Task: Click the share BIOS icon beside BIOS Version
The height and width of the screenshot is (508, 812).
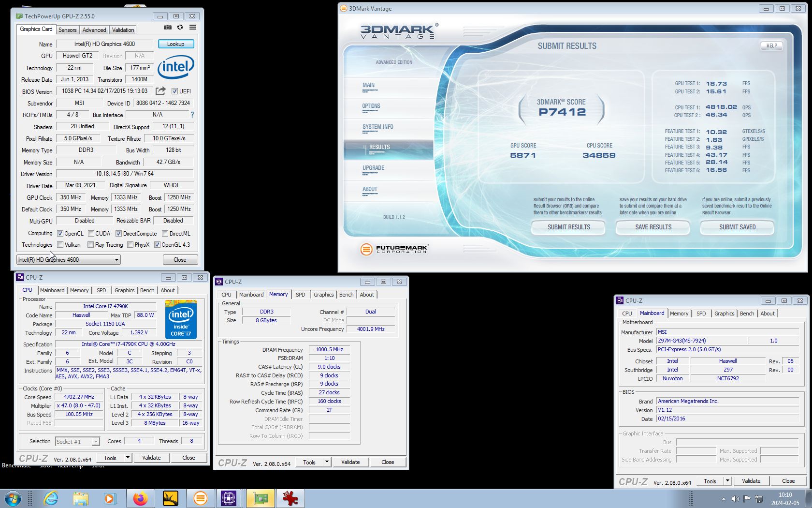Action: (160, 91)
